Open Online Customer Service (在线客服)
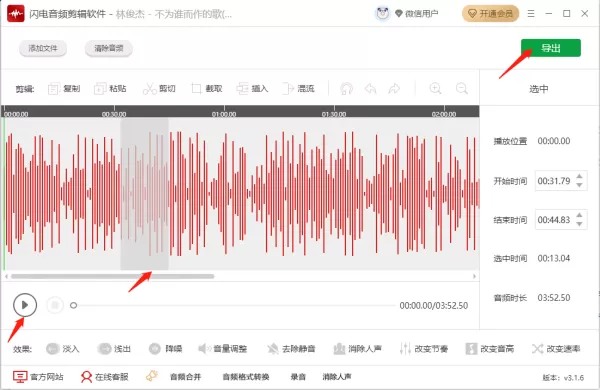 click(104, 377)
